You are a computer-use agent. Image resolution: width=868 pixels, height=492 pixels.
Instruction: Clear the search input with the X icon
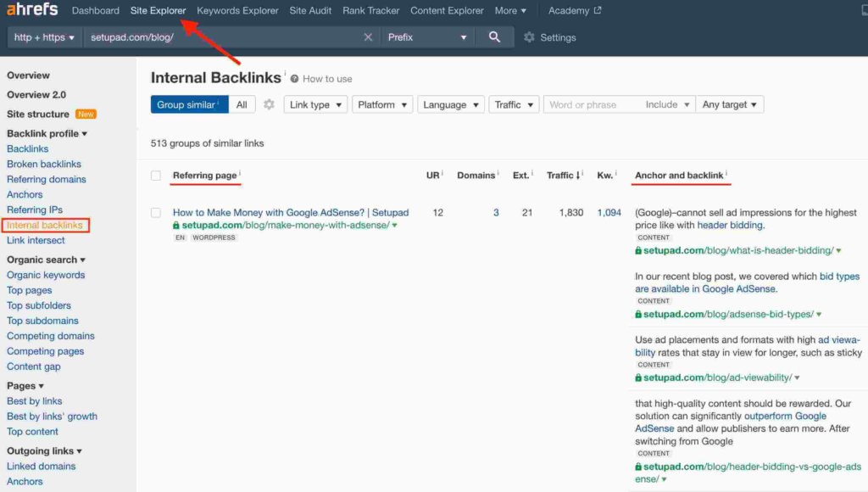point(368,37)
